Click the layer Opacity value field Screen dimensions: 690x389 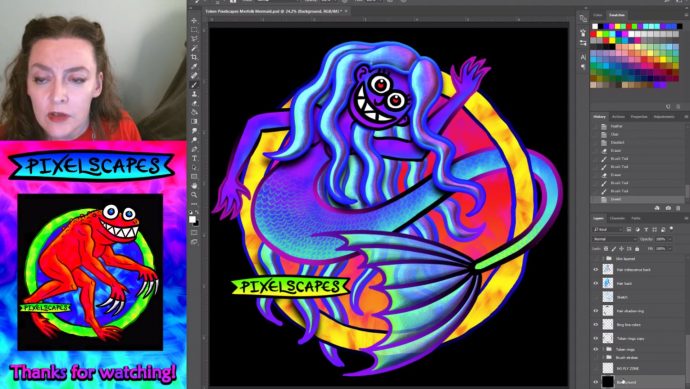coord(661,239)
